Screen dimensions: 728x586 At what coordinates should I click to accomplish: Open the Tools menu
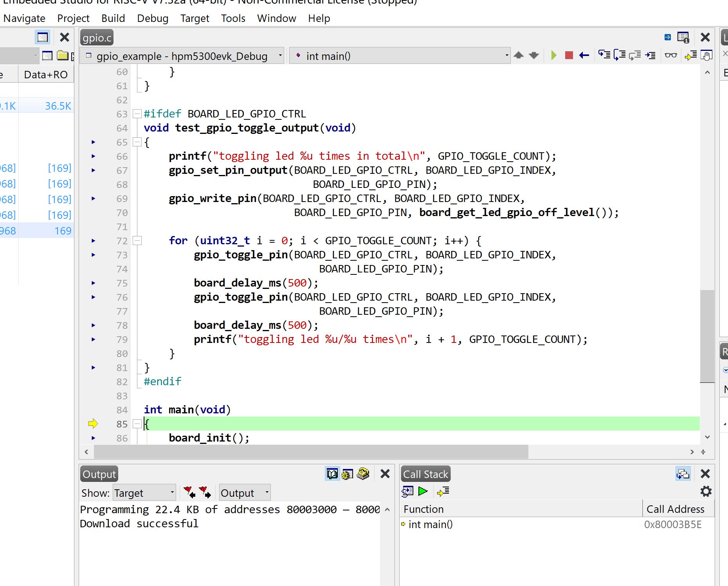(x=233, y=18)
